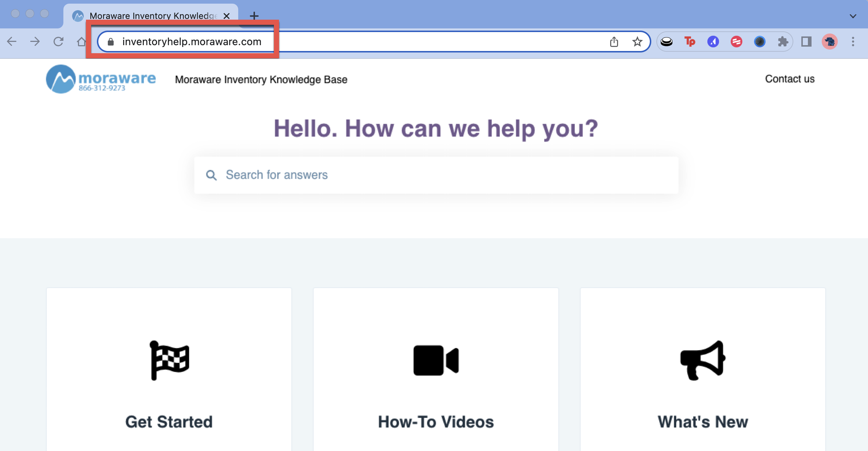Open the Chrome three-dot menu
The image size is (868, 451).
point(853,42)
